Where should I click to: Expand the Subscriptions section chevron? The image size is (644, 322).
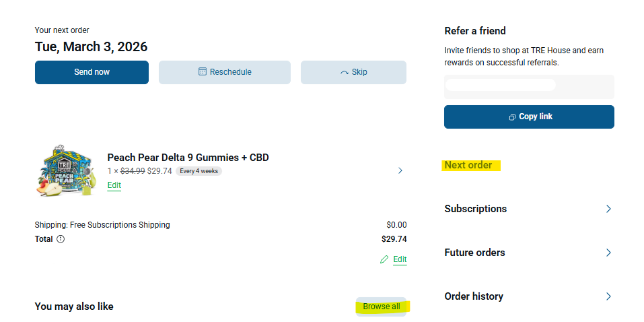pos(608,209)
